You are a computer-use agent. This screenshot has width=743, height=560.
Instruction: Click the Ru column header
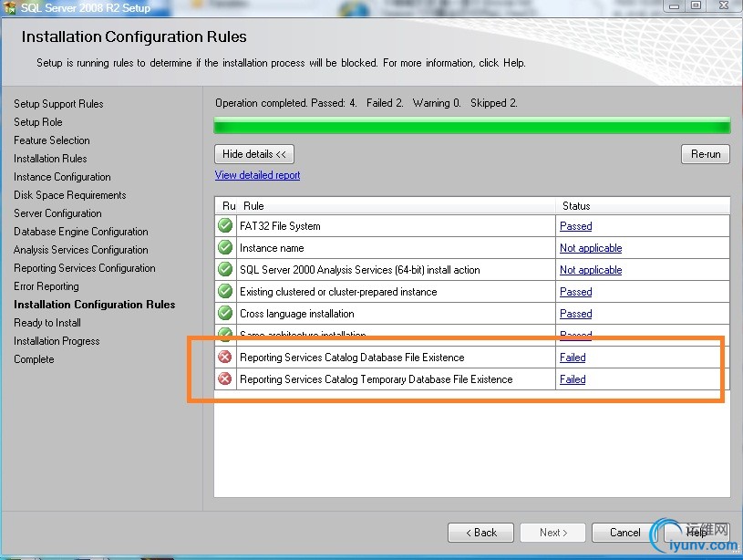[226, 206]
